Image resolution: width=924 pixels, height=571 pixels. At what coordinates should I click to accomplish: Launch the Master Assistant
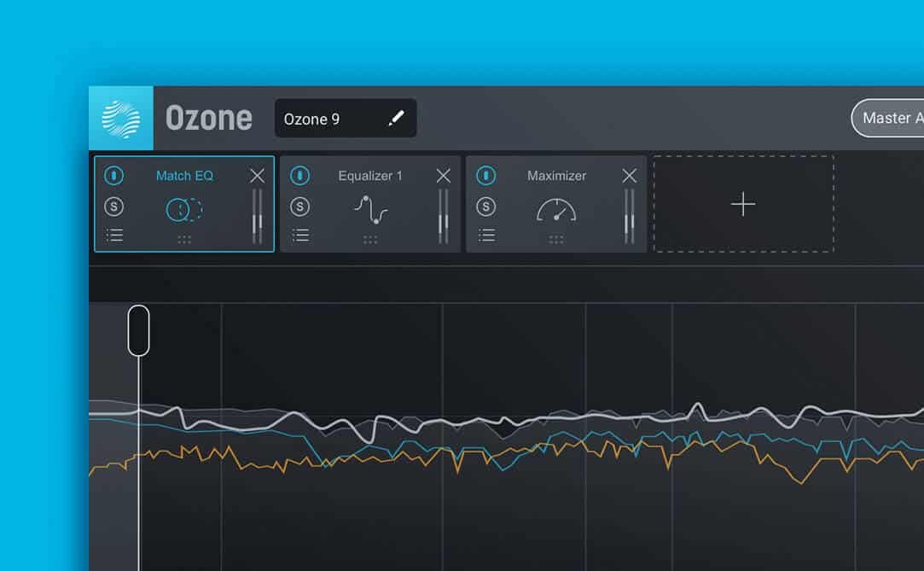tap(892, 118)
